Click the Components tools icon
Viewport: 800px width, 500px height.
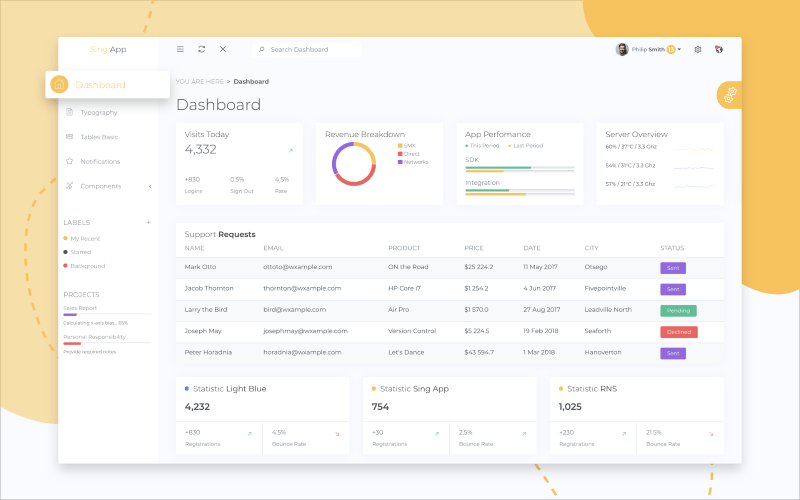(69, 186)
